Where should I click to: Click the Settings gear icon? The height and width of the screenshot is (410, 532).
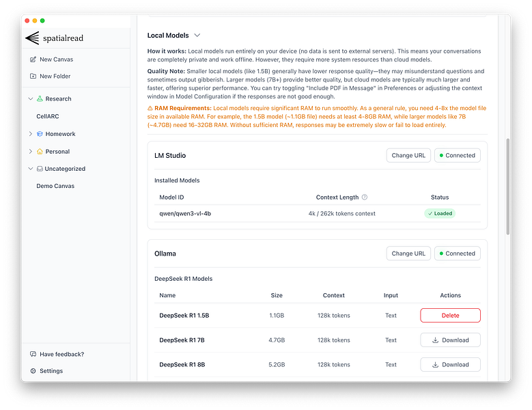[33, 371]
